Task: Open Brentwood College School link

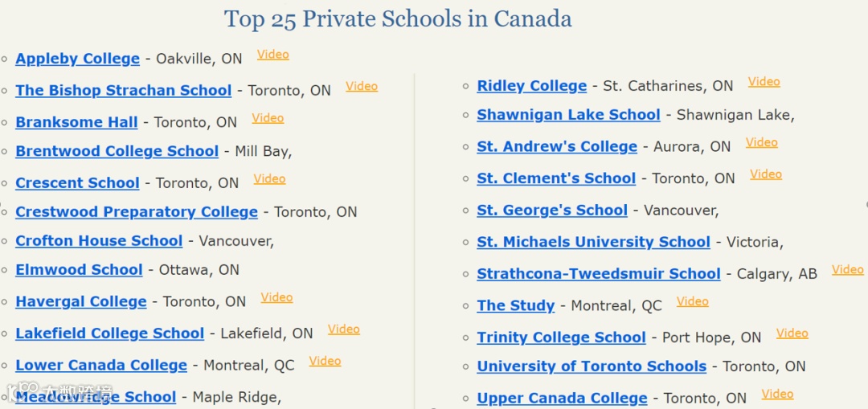Action: click(x=117, y=151)
